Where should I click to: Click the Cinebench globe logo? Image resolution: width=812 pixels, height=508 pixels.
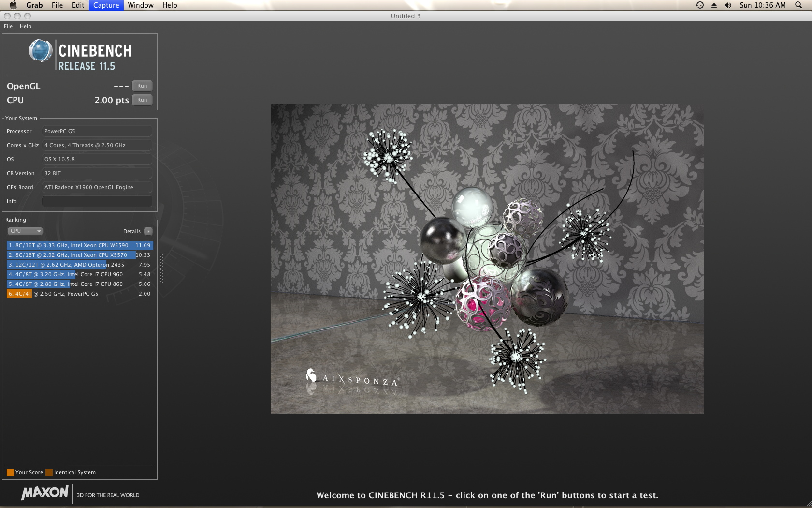click(x=40, y=51)
